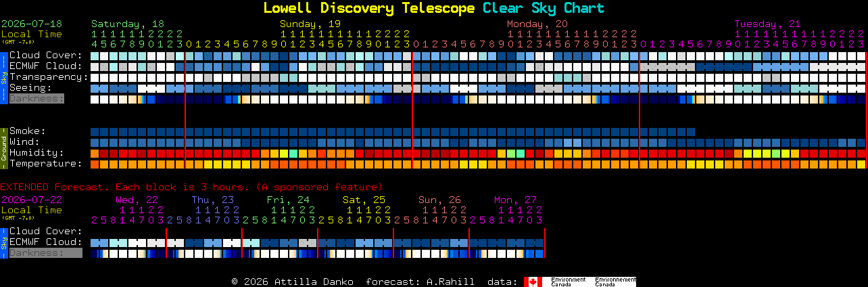Screen dimensions: 868x287
Task: Select the Thu, 23 extended day header
Action: [x=212, y=200]
